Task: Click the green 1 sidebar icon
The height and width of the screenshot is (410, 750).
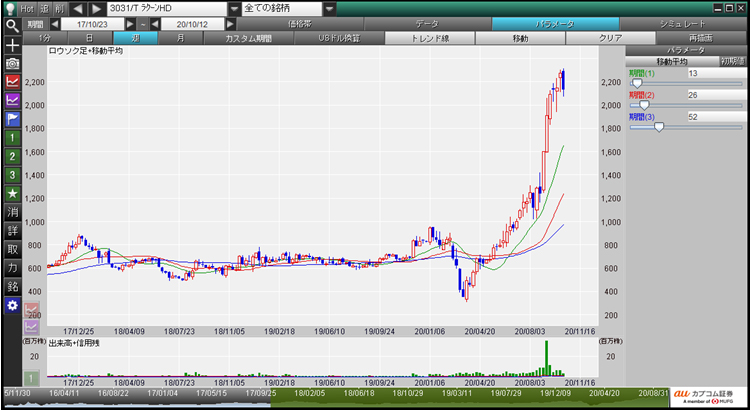Action: click(12, 138)
